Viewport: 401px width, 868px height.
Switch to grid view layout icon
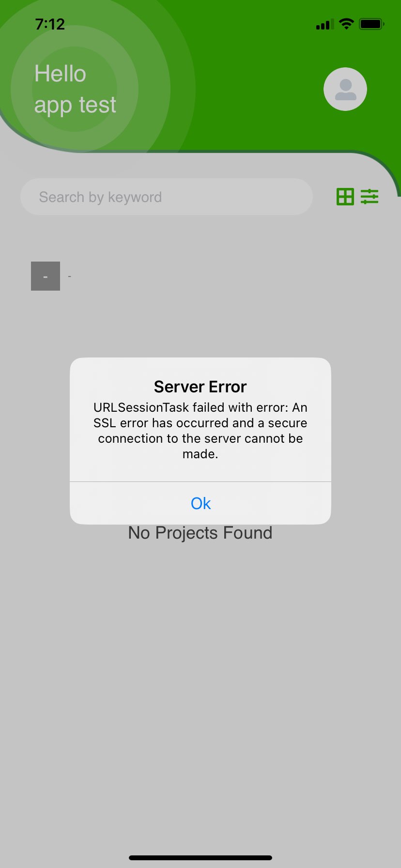pyautogui.click(x=345, y=197)
